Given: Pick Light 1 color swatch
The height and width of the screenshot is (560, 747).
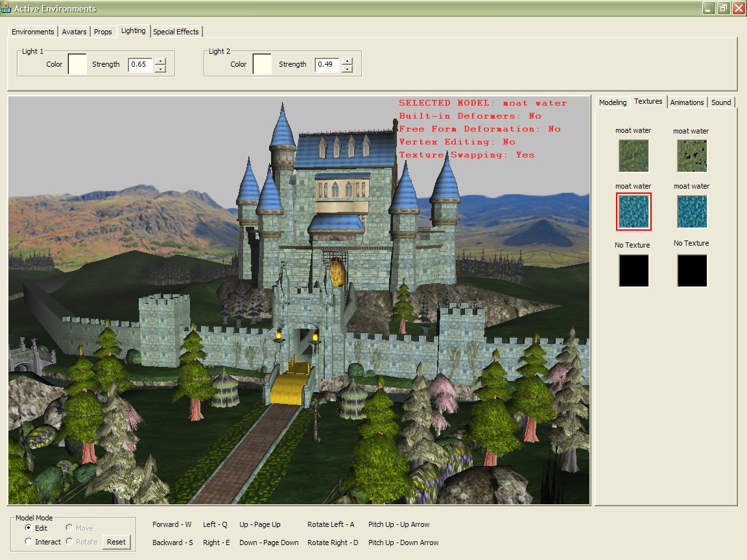Looking at the screenshot, I should [x=78, y=64].
